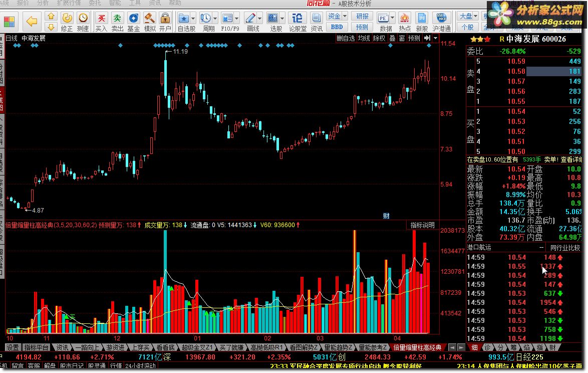Expand dropdown arrow beside 周期
Image resolution: width=588 pixels, height=373 pixels.
click(x=215, y=18)
